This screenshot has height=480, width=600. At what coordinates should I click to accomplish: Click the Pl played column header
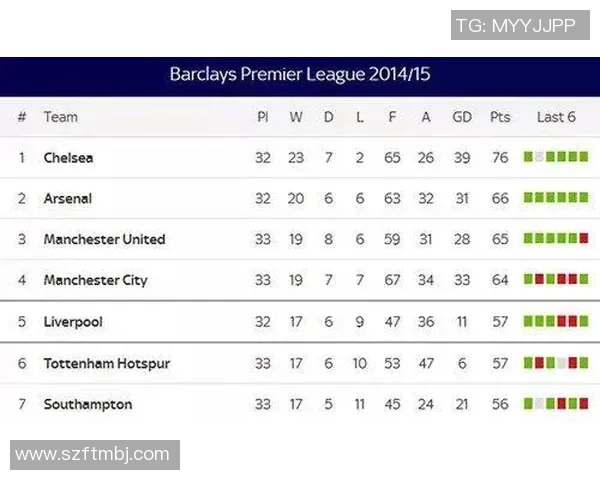pos(262,117)
